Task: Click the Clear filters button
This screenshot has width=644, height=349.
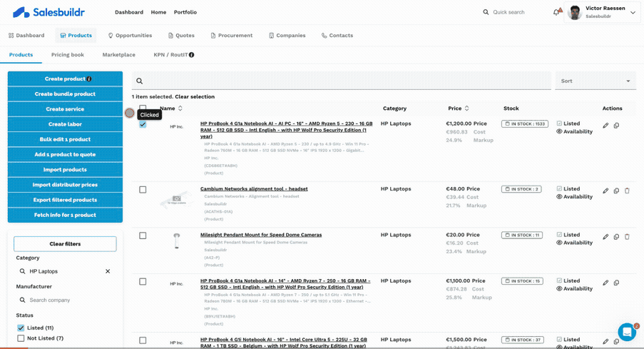Action: tap(65, 244)
